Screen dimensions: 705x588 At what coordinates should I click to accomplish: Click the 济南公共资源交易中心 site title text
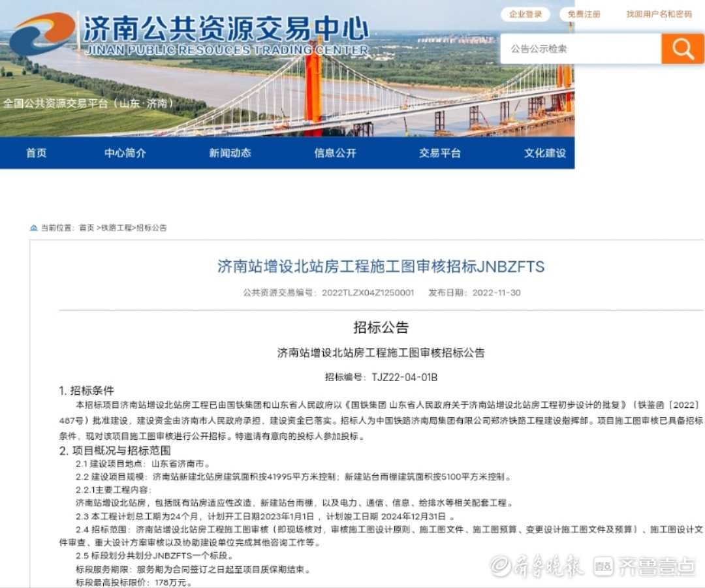[x=225, y=29]
